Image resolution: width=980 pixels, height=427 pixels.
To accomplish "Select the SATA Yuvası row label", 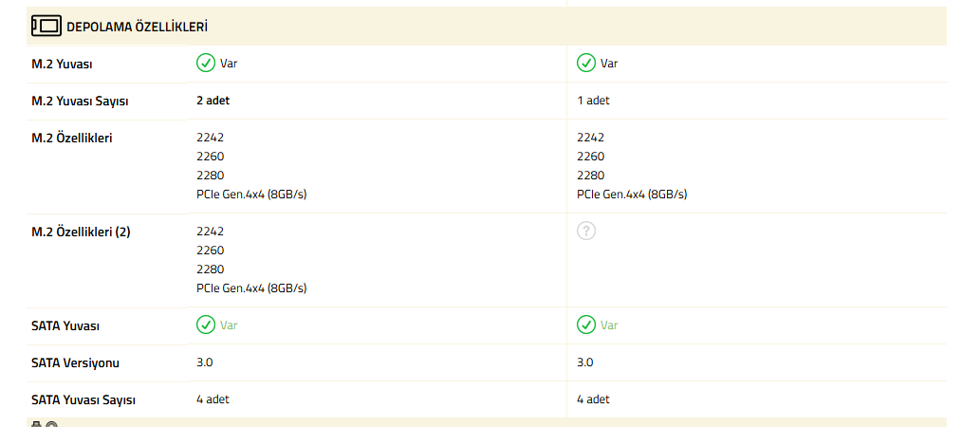I will pos(65,325).
